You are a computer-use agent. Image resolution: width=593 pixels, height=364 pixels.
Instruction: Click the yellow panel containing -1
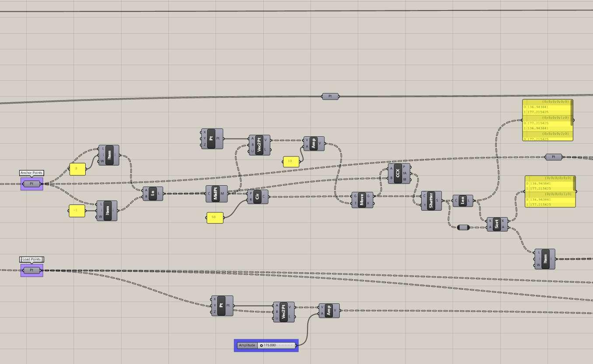tap(77, 211)
